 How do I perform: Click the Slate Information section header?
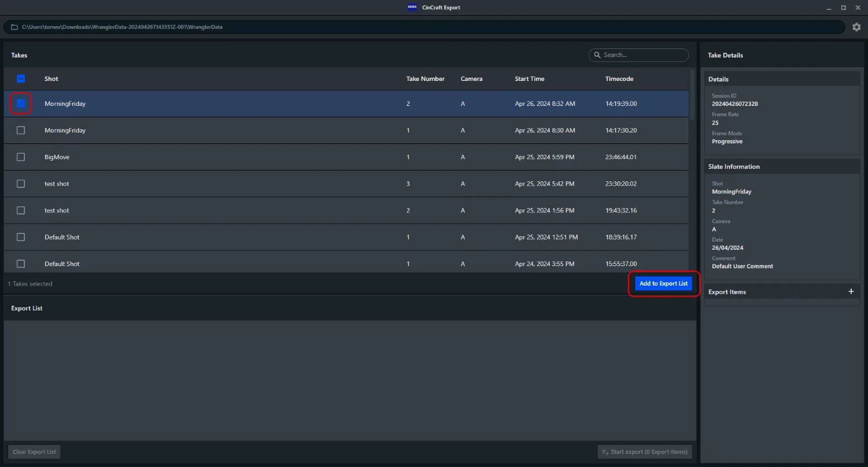click(x=782, y=167)
